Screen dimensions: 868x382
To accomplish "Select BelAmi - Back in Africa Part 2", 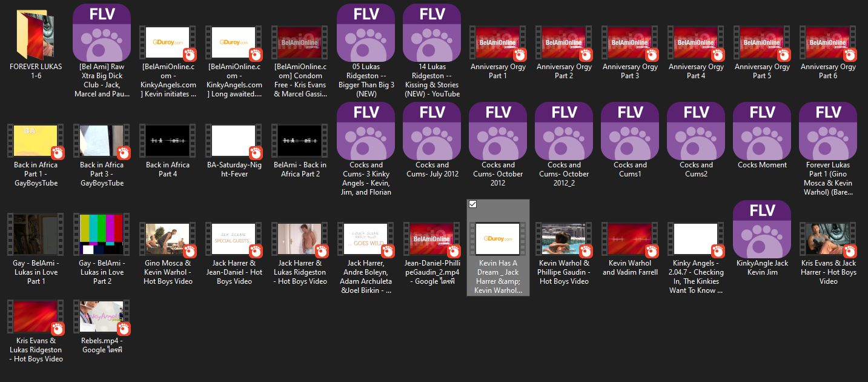I will point(300,141).
